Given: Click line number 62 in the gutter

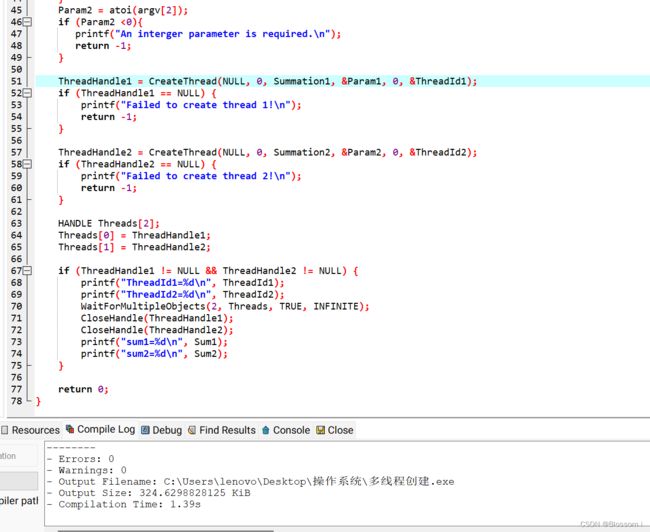Looking at the screenshot, I should click(16, 212).
